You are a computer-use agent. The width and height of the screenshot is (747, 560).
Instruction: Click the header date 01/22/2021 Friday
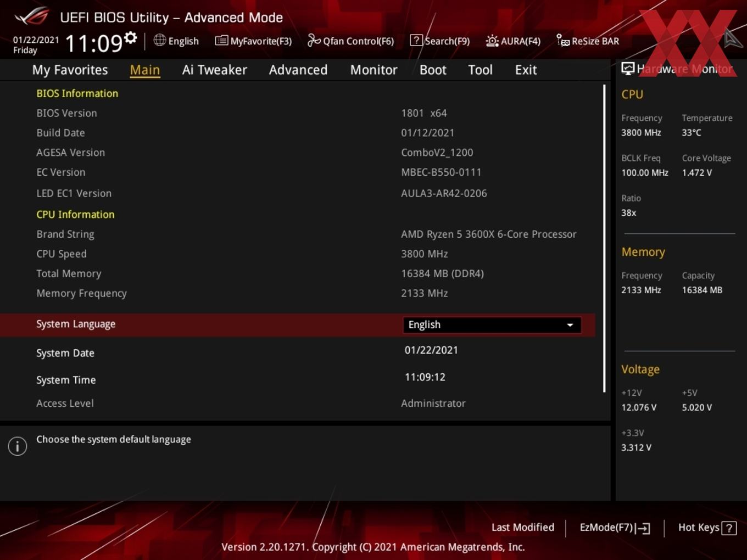point(36,45)
